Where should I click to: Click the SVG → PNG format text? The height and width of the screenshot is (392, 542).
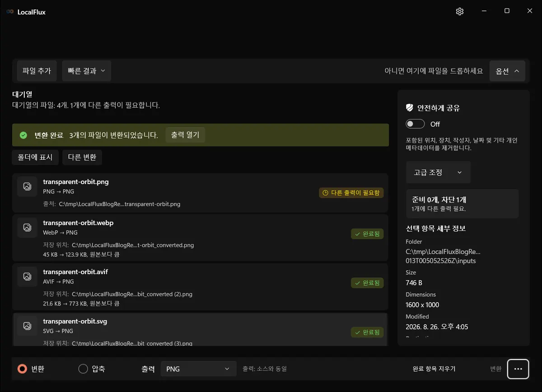click(x=58, y=331)
